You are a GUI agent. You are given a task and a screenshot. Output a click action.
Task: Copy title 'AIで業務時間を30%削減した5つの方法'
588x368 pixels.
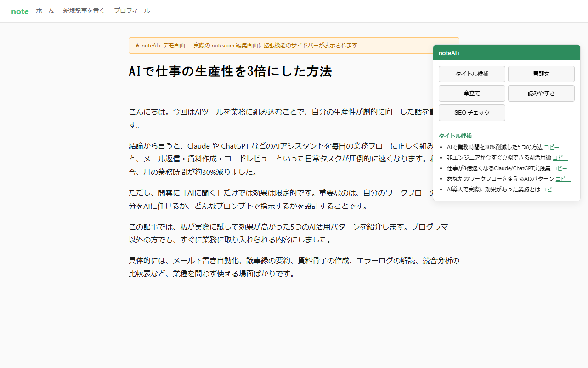point(552,147)
